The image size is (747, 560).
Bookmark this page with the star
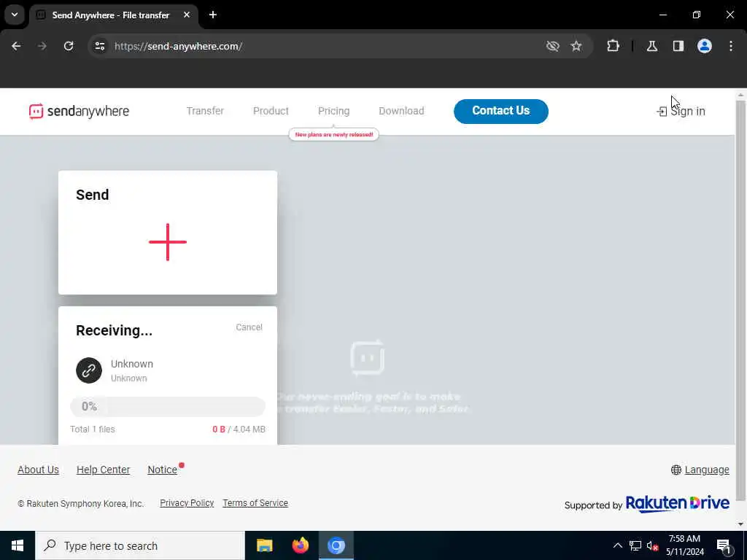tap(576, 46)
